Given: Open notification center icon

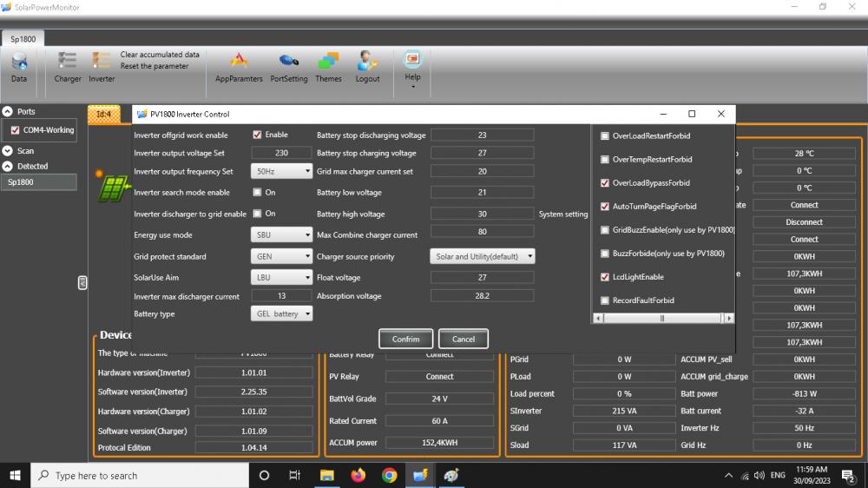Looking at the screenshot, I should click(848, 475).
